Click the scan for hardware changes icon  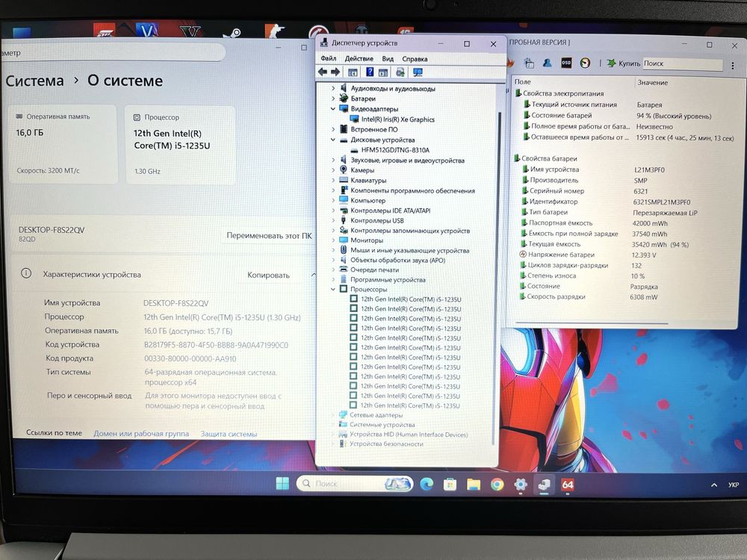(x=400, y=72)
